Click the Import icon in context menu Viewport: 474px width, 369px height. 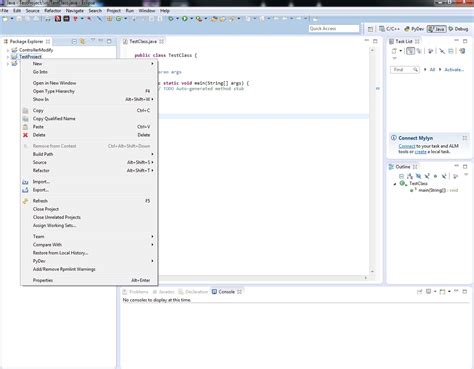click(25, 182)
